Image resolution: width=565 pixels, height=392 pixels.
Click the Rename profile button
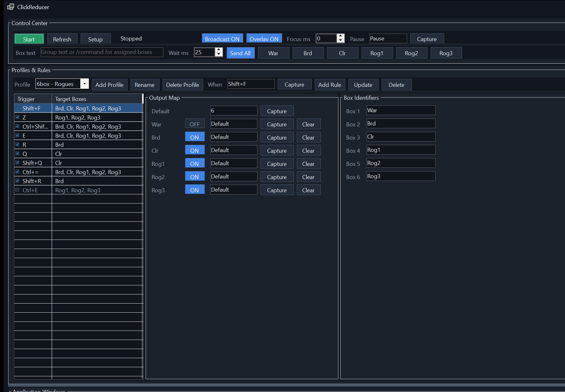(145, 85)
